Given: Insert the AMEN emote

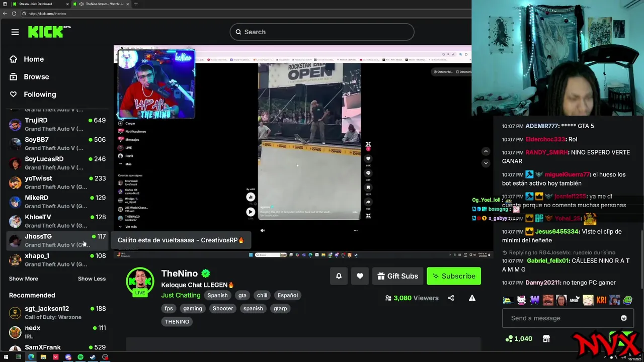Looking at the screenshot, I should 575,300.
